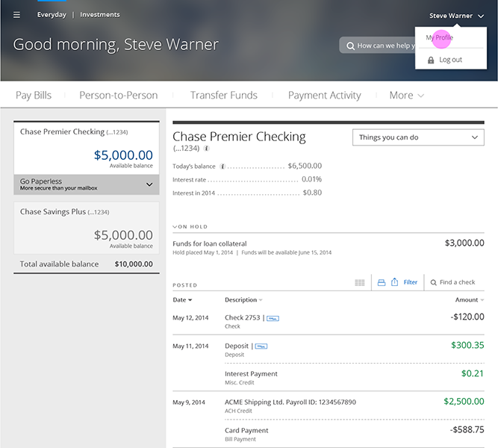Click the Filter link
Image resolution: width=498 pixels, height=448 pixels.
[x=411, y=282]
